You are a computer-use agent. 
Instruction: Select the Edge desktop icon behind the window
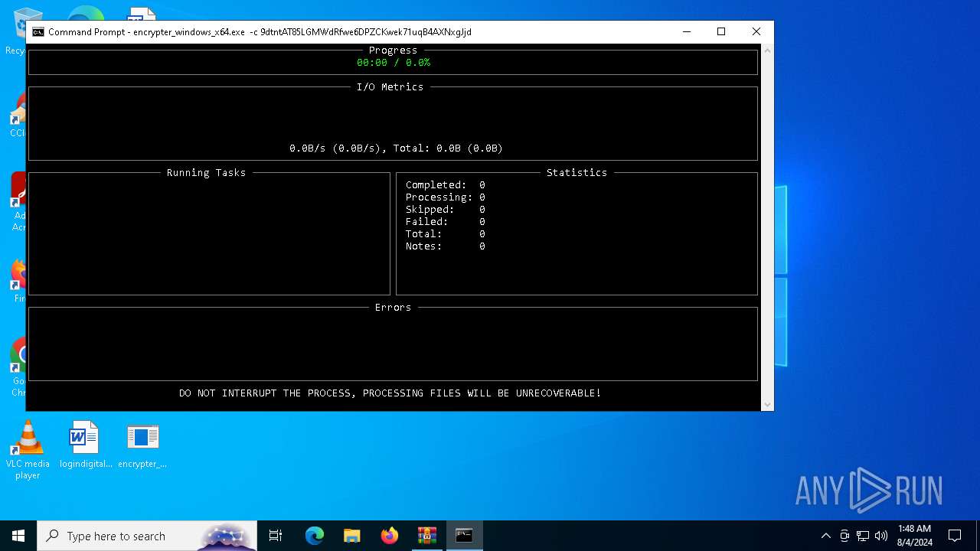(86, 13)
